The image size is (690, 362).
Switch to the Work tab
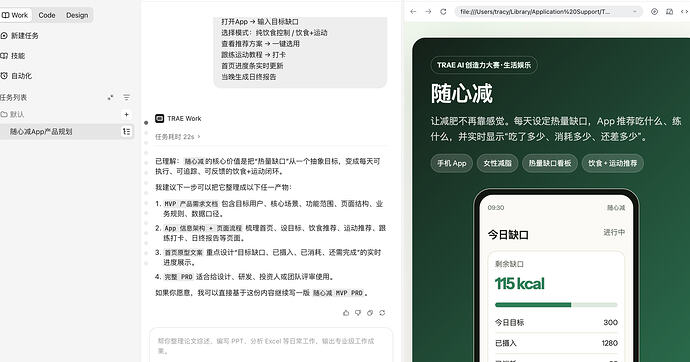click(x=15, y=15)
